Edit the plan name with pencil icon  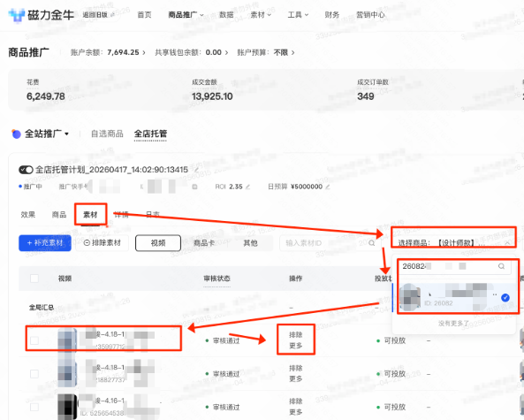coord(197,170)
